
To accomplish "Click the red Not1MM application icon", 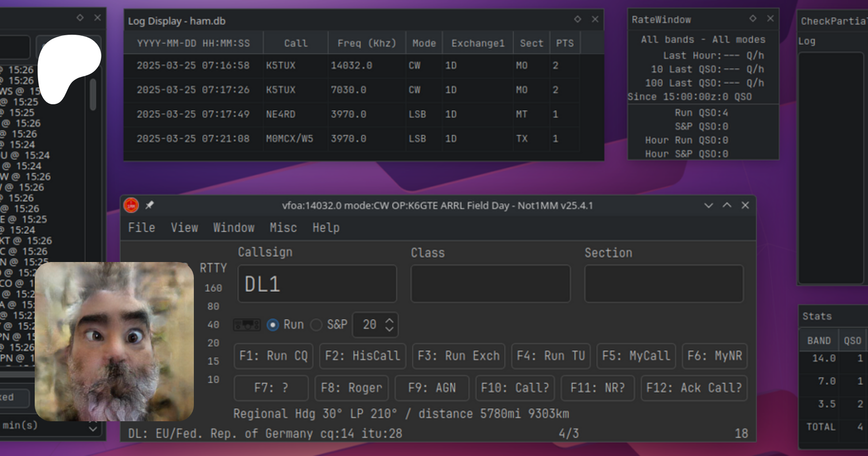I will [x=131, y=206].
